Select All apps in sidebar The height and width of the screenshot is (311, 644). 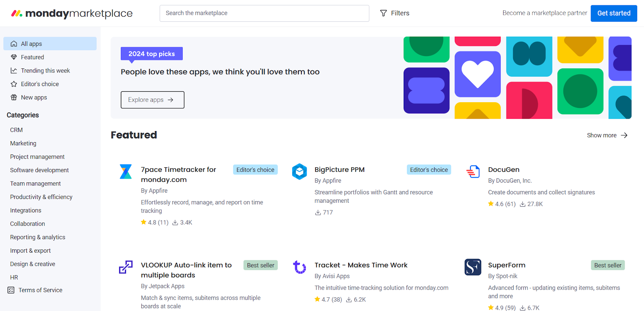click(31, 44)
